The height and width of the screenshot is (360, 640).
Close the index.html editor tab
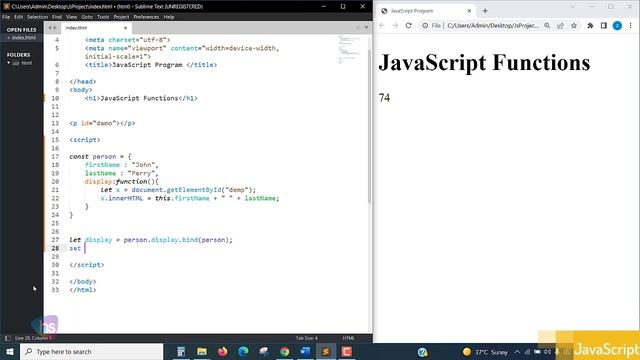(x=125, y=28)
